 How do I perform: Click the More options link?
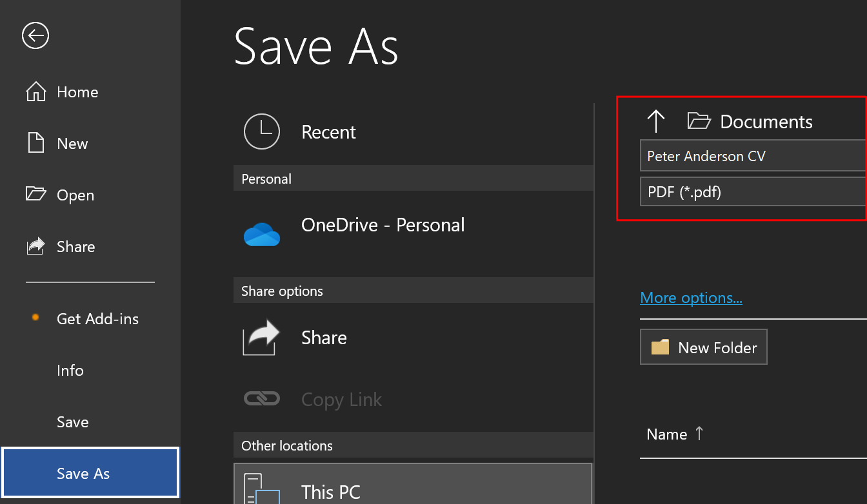(x=691, y=297)
